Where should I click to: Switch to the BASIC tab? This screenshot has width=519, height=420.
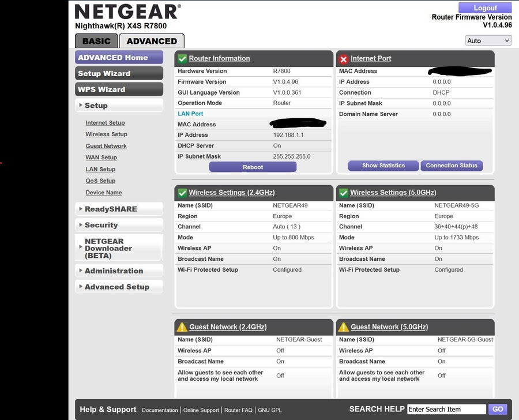[x=96, y=41]
